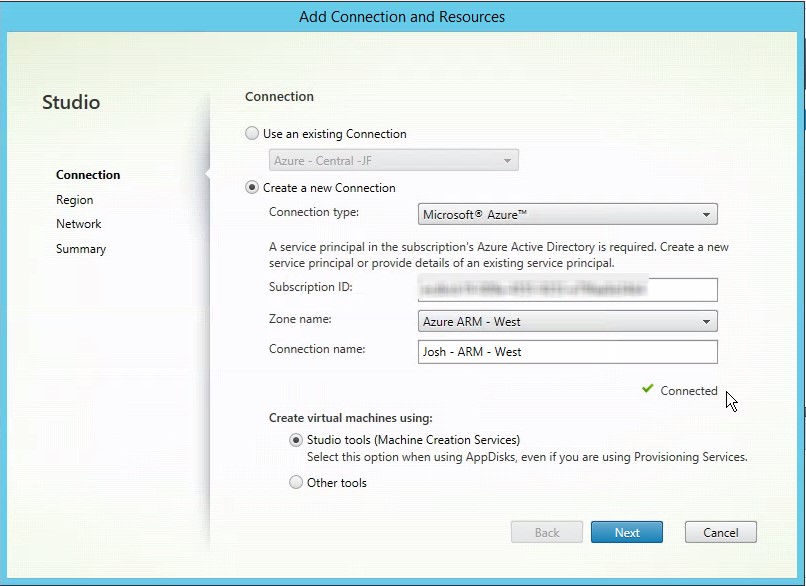806x586 pixels.
Task: Open the Network step in sidebar
Action: pyautogui.click(x=79, y=224)
